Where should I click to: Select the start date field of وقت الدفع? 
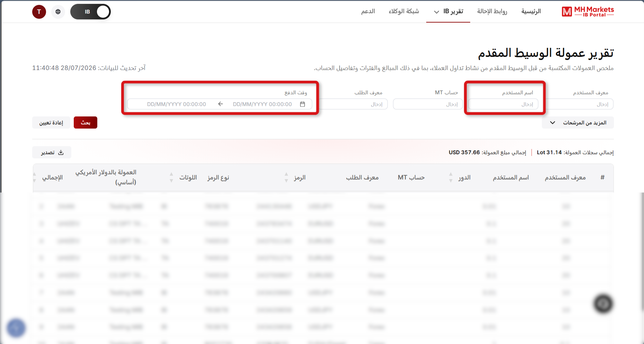click(262, 104)
